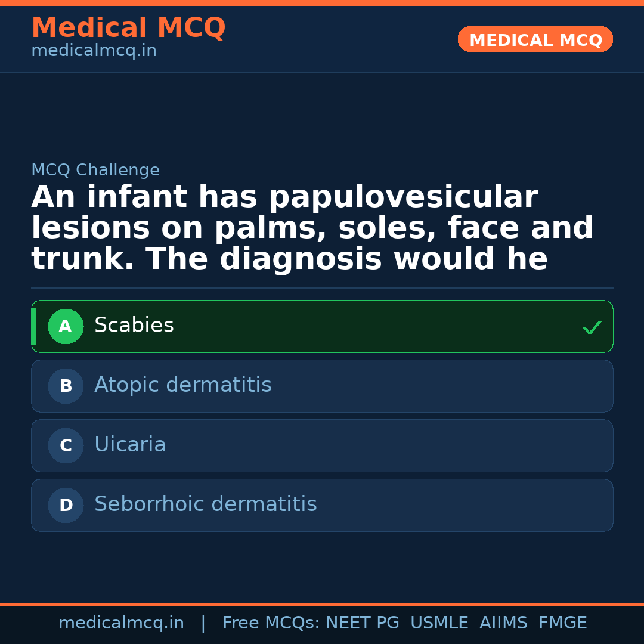Click the green A letter circle

click(x=66, y=327)
